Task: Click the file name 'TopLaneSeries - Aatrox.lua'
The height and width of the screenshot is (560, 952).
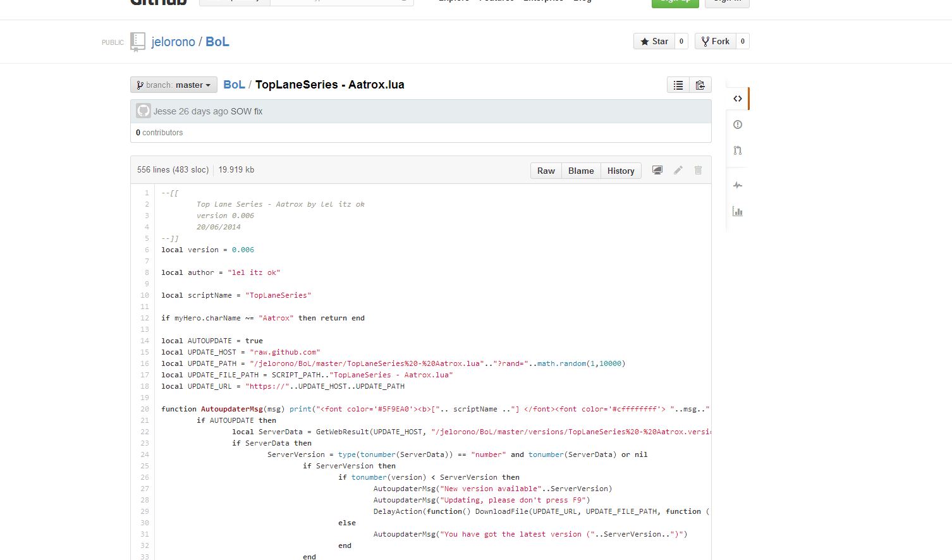Action: 330,85
